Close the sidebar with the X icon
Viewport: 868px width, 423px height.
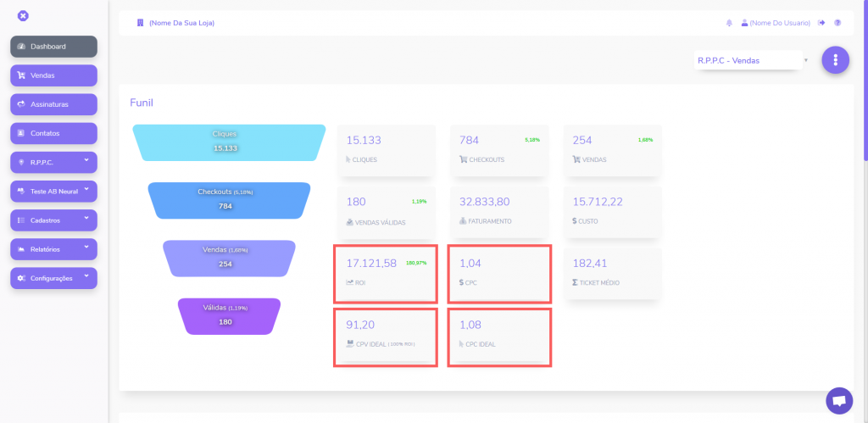pyautogui.click(x=23, y=15)
